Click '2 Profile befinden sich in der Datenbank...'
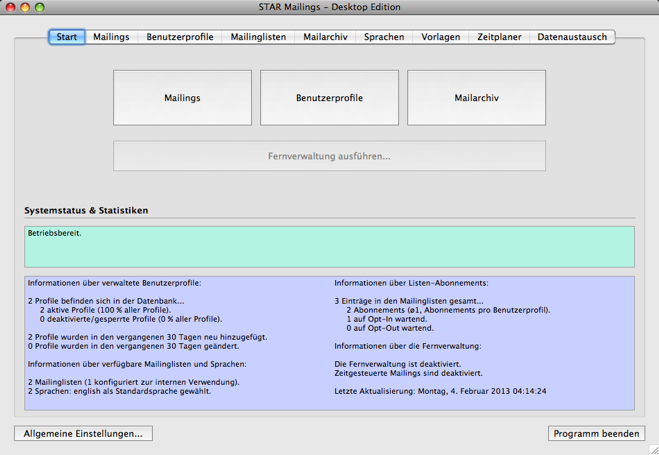The height and width of the screenshot is (455, 659). coord(106,301)
